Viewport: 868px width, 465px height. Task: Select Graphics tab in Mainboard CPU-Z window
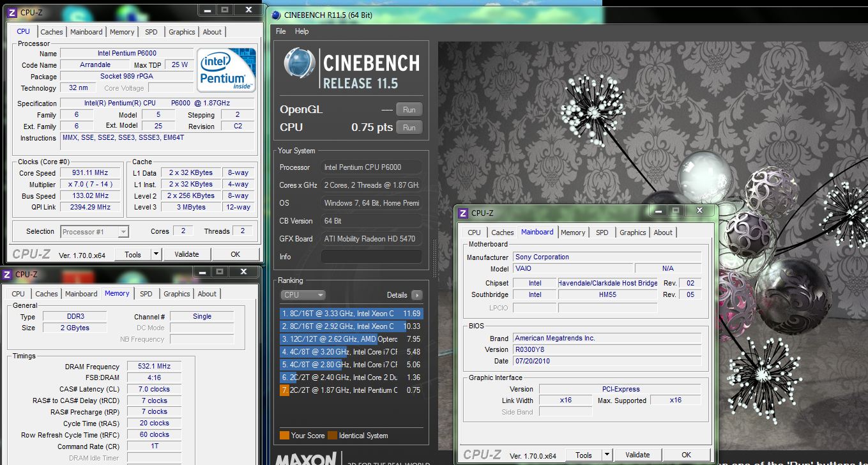coord(633,232)
